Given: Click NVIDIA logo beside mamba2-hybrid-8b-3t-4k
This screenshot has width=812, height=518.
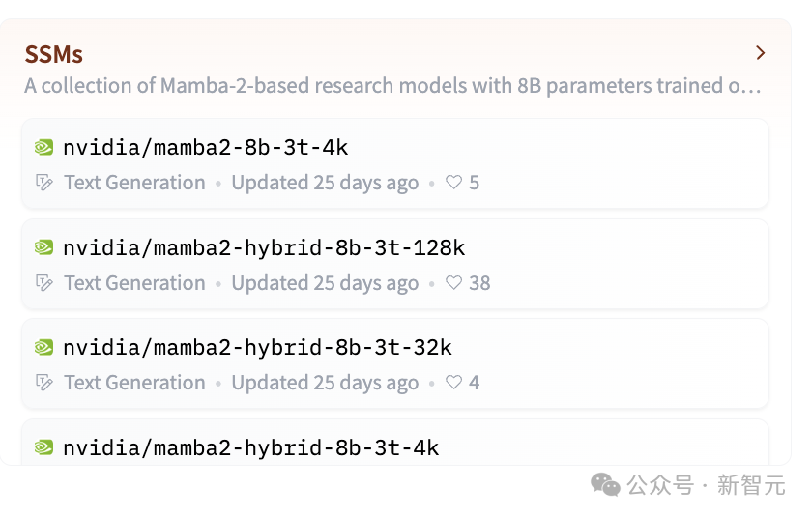Looking at the screenshot, I should 43,447.
